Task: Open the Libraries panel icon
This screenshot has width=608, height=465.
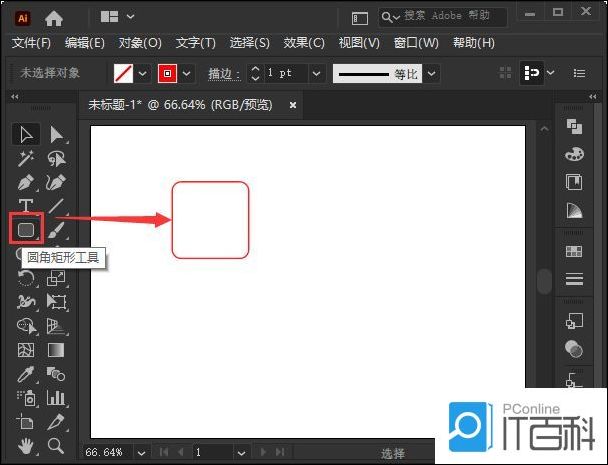Action: pos(574,182)
